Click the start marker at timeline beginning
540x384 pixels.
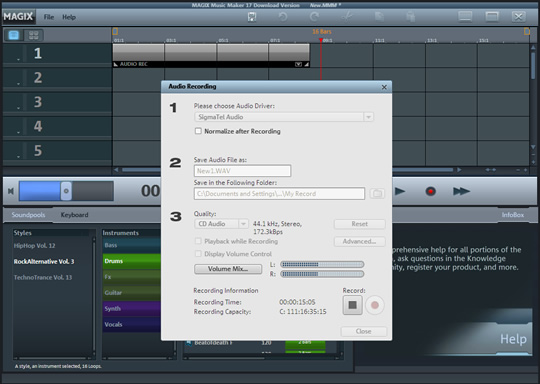click(x=115, y=31)
